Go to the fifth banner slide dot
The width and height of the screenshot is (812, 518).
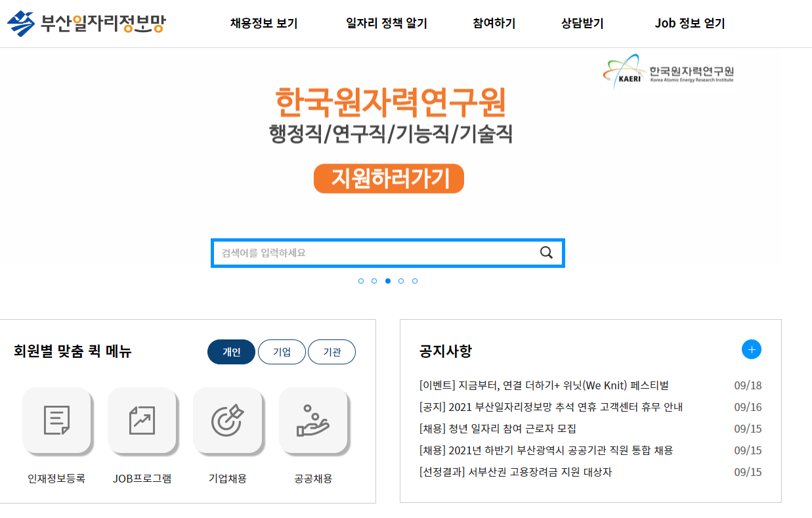click(415, 281)
